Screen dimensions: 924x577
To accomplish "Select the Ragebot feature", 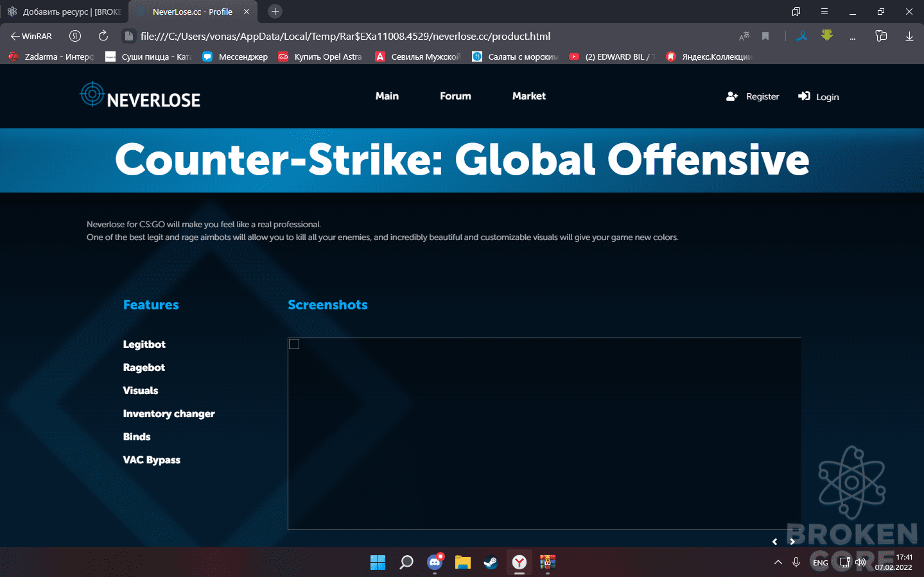I will [144, 367].
